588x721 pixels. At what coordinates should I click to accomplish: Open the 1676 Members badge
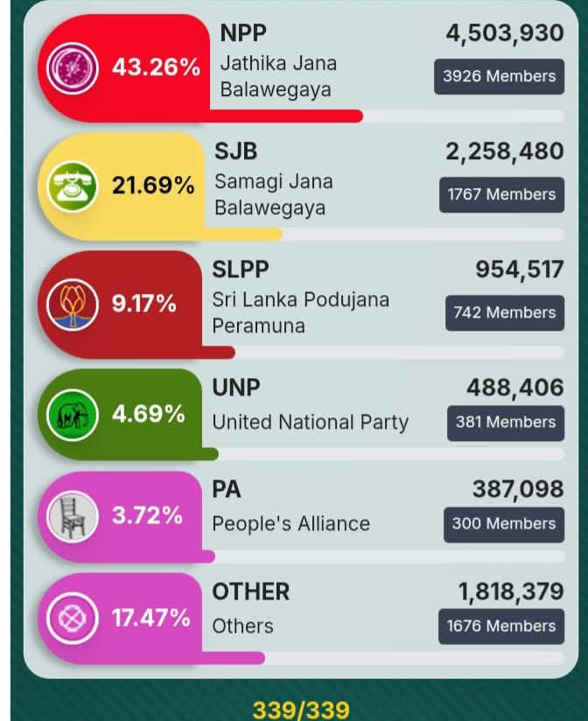click(501, 626)
